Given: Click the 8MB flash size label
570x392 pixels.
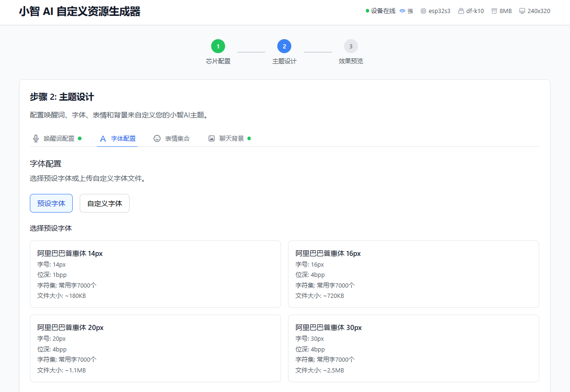Looking at the screenshot, I should 506,11.
